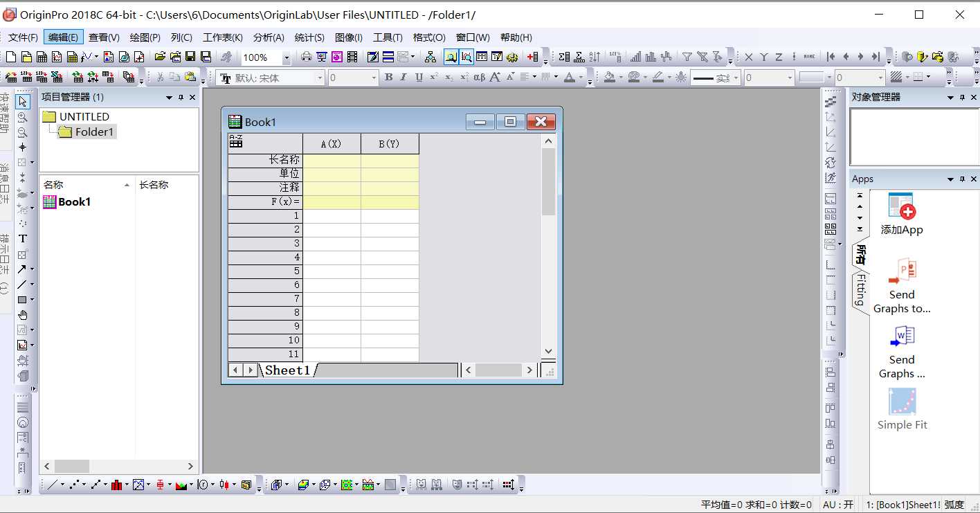Click the 名称 column header in Project Manager
The image size is (980, 513).
(x=87, y=185)
